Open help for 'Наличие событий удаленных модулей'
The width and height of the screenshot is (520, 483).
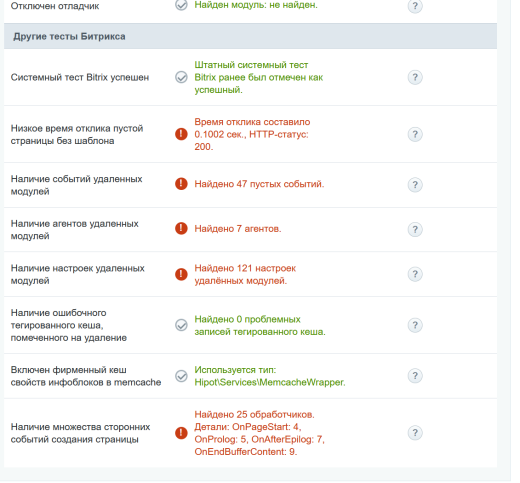pyautogui.click(x=415, y=185)
